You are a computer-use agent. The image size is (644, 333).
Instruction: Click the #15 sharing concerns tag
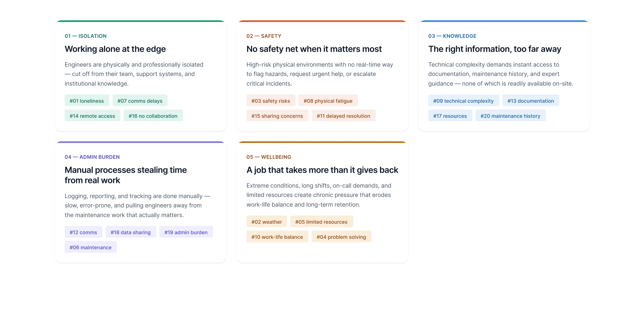tap(277, 116)
